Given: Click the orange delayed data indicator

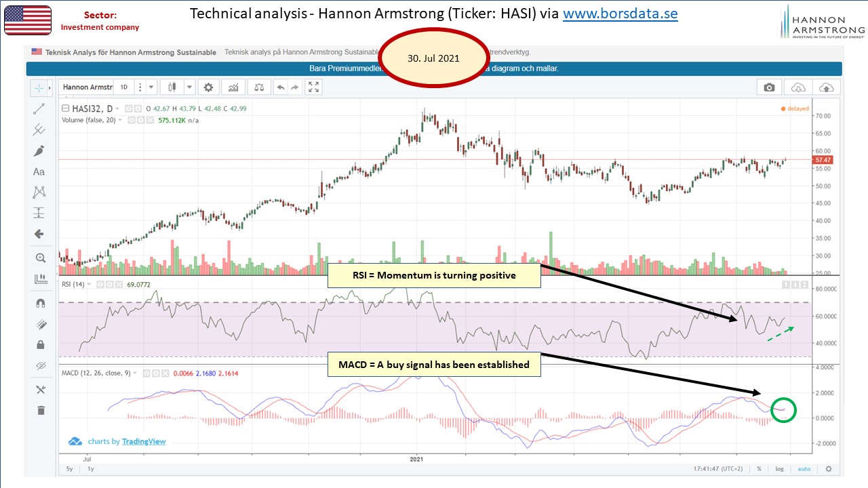Looking at the screenshot, I should pos(795,108).
